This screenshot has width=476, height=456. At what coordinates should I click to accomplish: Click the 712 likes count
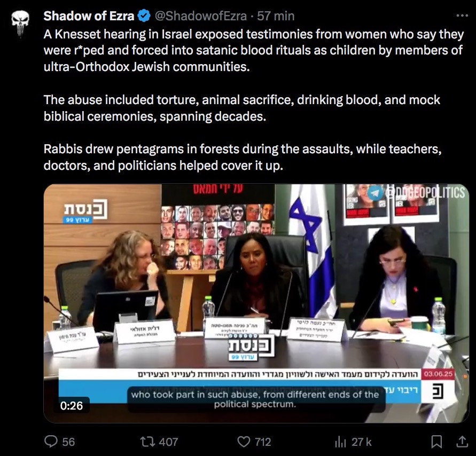coord(263,442)
